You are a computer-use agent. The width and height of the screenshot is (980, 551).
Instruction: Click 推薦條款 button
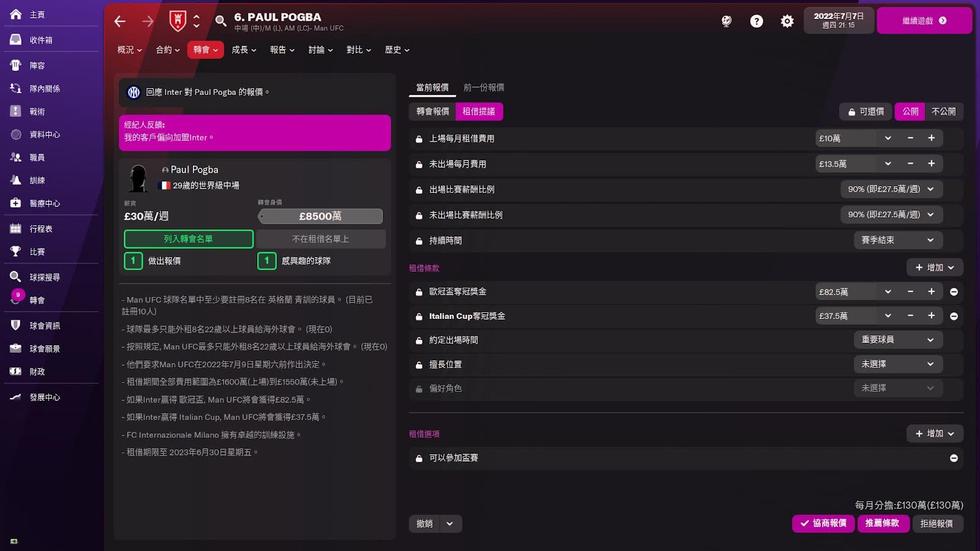coord(883,523)
